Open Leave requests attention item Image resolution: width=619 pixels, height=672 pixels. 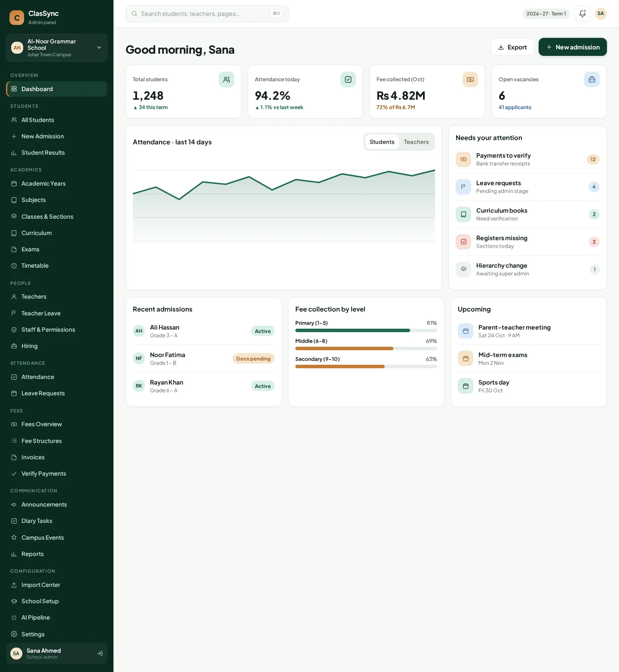(527, 187)
